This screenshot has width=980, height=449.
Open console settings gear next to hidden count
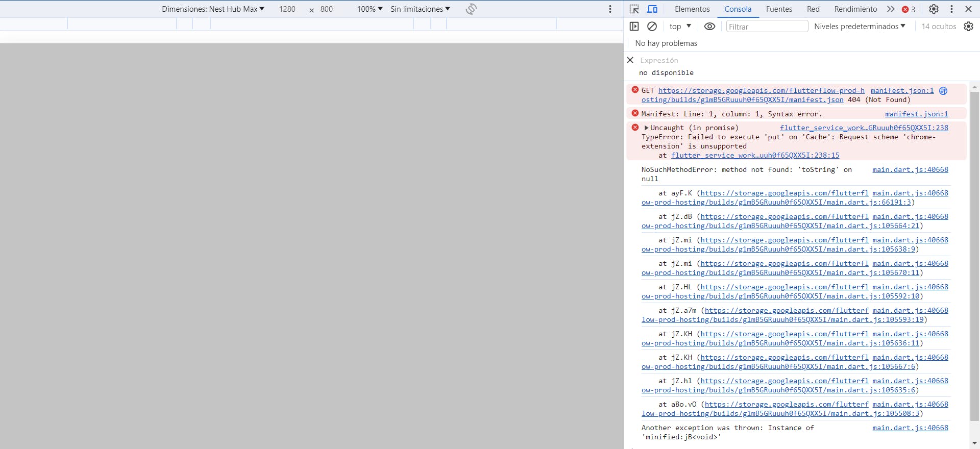pos(968,27)
